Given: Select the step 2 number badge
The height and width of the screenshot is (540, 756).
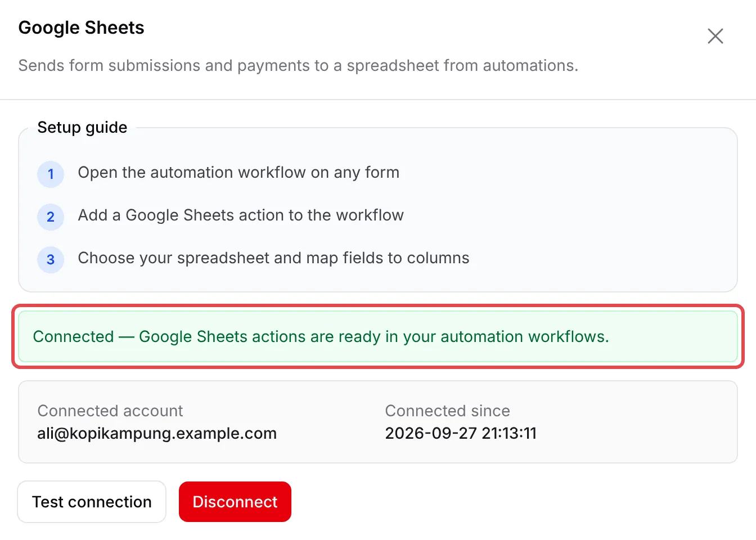Looking at the screenshot, I should pos(51,217).
